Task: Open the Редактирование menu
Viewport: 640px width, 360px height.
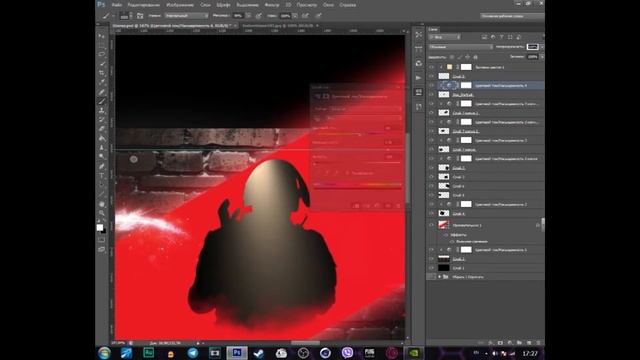Action: point(144,5)
